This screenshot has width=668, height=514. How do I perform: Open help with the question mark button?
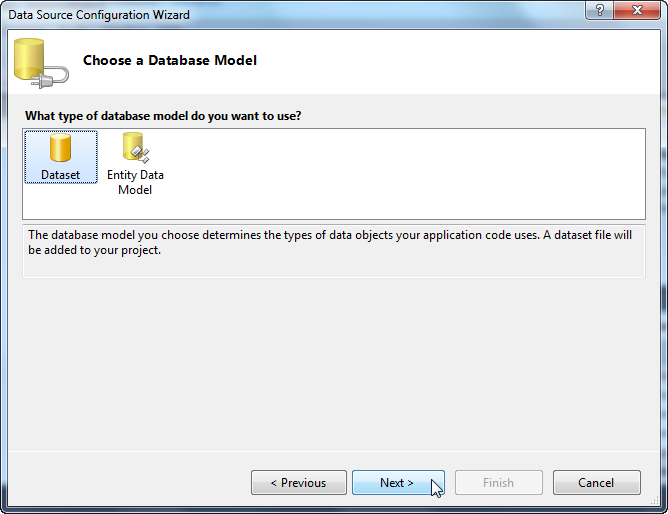pos(599,10)
